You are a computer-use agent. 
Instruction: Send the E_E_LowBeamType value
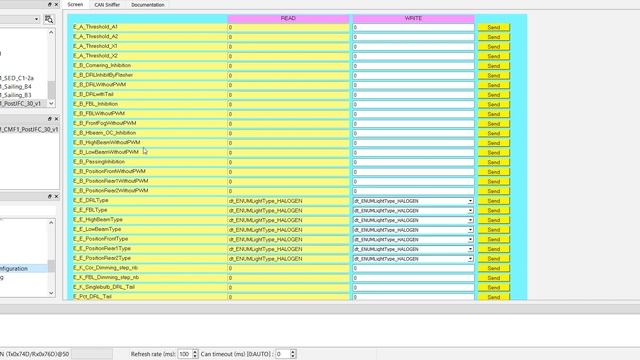click(493, 230)
